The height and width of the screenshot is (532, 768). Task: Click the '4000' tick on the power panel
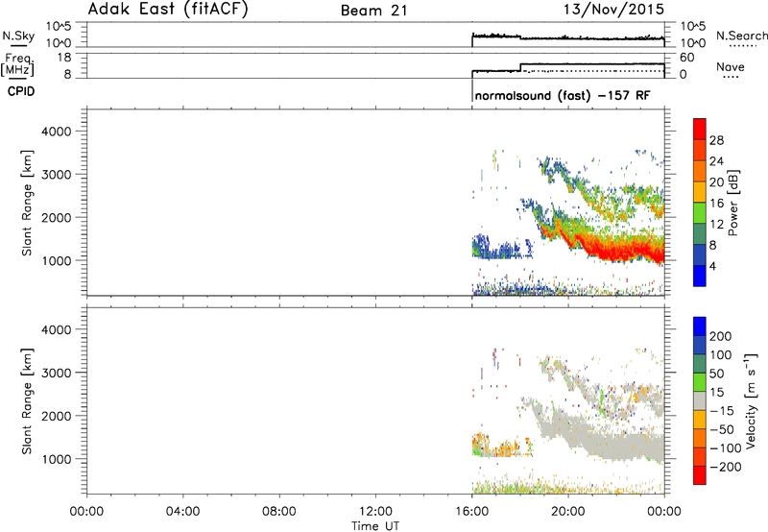click(57, 132)
